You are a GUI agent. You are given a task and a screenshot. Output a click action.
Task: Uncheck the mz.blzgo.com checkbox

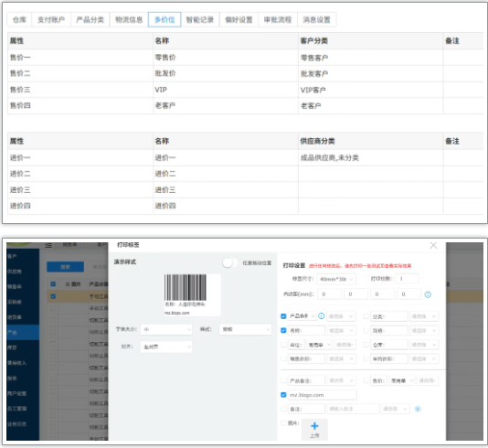(283, 395)
